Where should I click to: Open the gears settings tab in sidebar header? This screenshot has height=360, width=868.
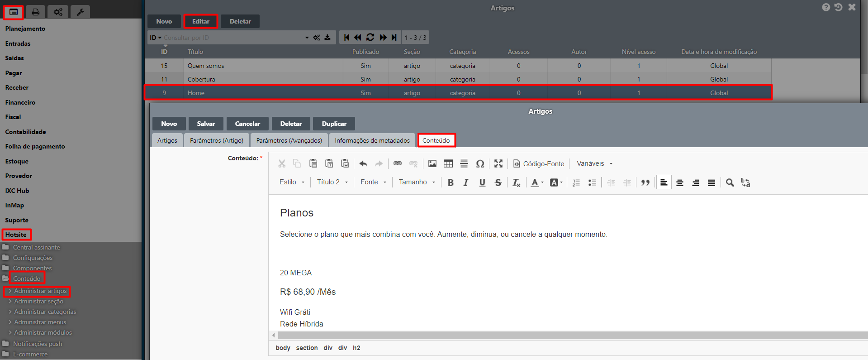[x=58, y=12]
